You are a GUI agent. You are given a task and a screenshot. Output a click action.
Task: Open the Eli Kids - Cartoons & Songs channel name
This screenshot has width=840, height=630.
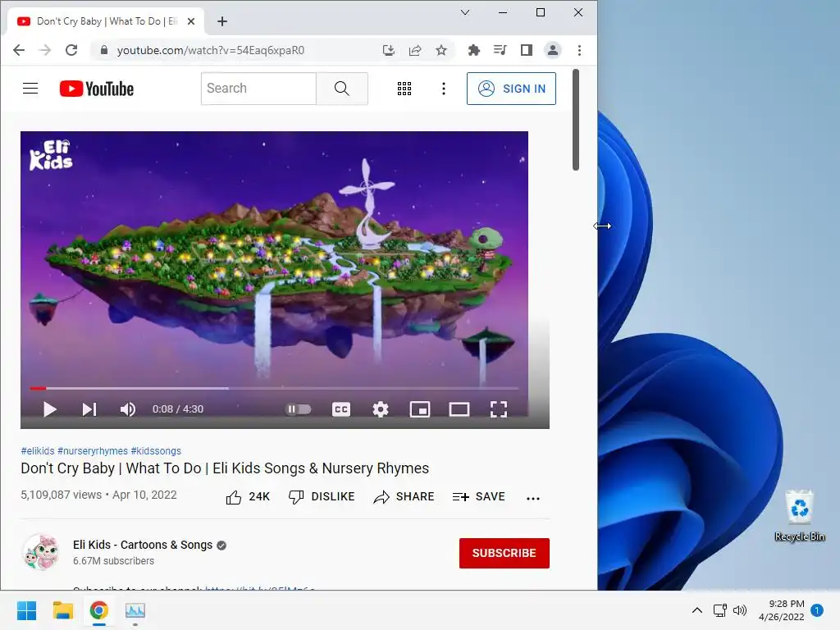point(143,545)
